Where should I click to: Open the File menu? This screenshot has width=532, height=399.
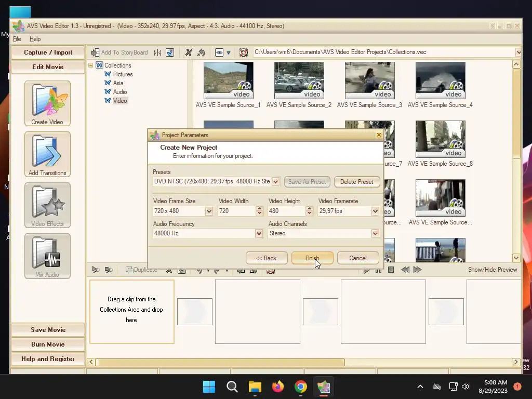click(17, 39)
